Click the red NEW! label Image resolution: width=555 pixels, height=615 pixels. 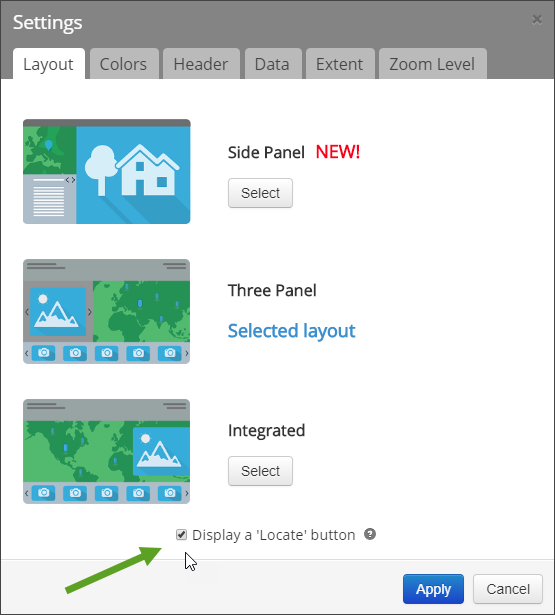pyautogui.click(x=338, y=152)
